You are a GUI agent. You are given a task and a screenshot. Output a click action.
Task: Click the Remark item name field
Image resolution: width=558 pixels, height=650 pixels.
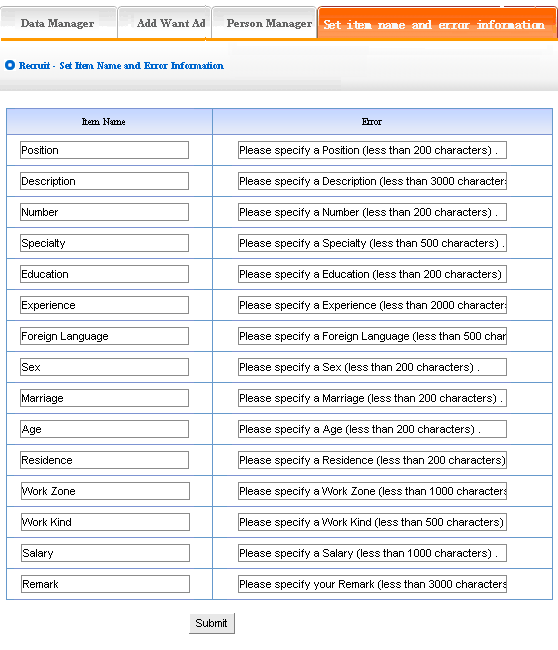[x=105, y=584]
